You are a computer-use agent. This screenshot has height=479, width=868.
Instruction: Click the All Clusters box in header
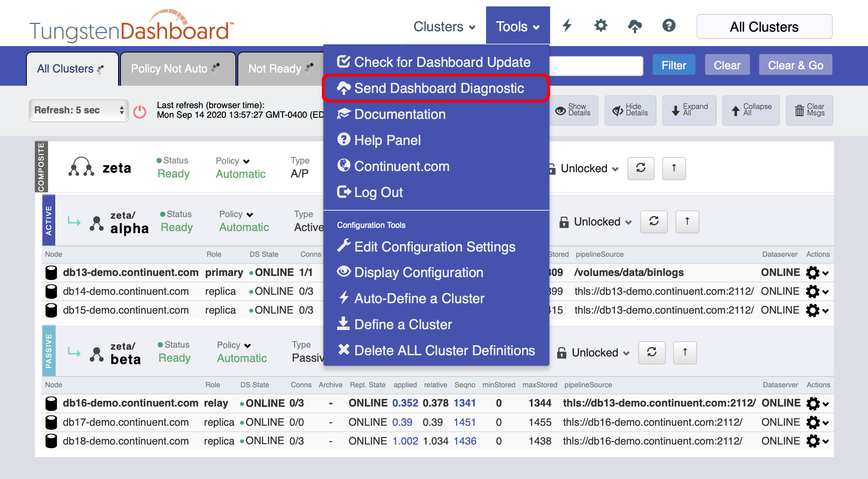pyautogui.click(x=764, y=27)
